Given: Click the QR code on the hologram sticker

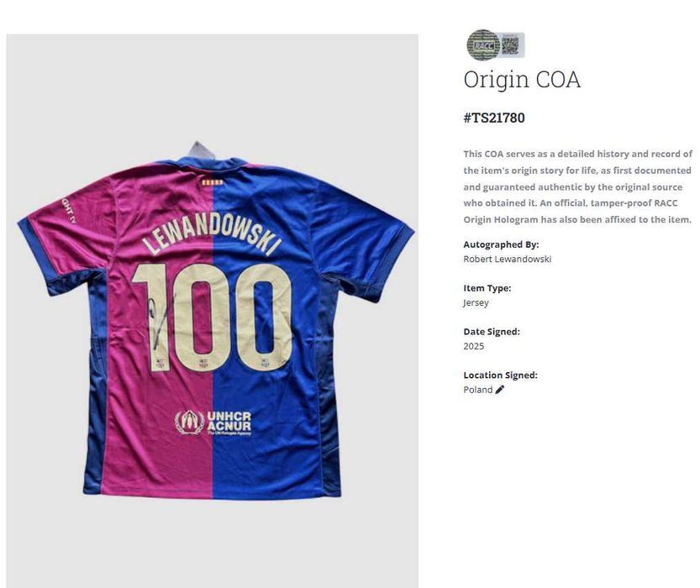Looking at the screenshot, I should [x=510, y=46].
